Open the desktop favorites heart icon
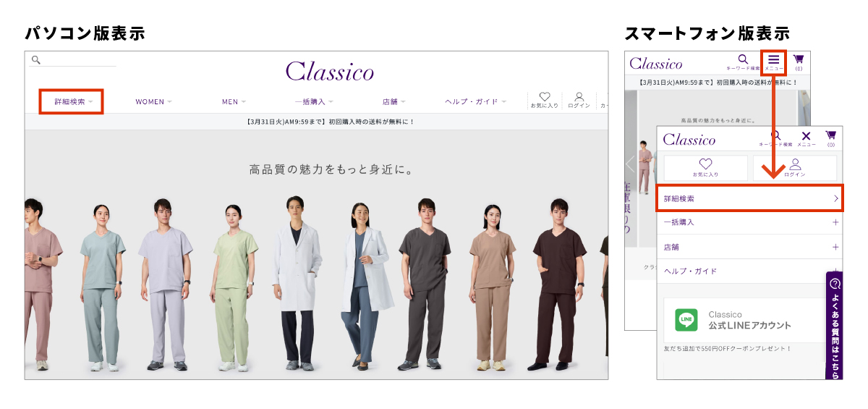Screen dimensions: 868x409 pos(545,96)
